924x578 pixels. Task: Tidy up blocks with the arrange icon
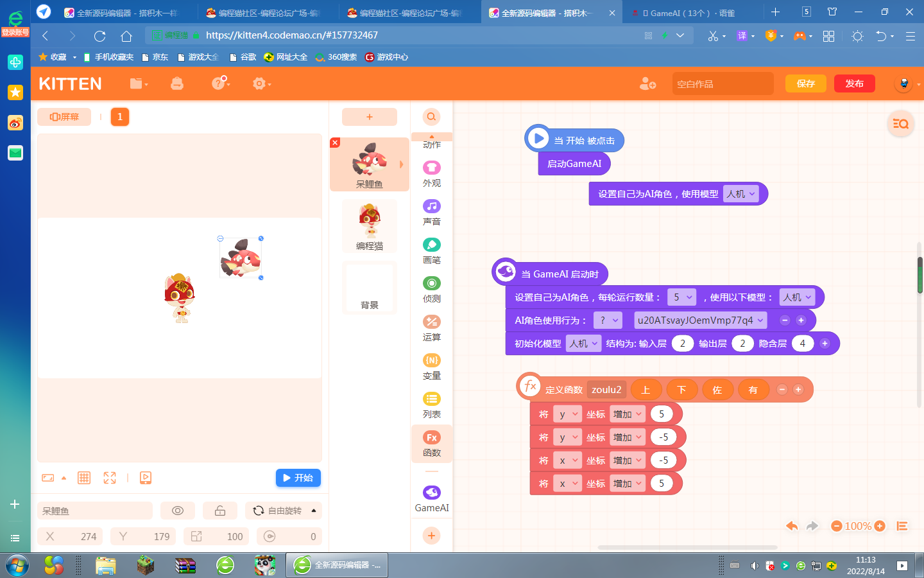tap(902, 526)
